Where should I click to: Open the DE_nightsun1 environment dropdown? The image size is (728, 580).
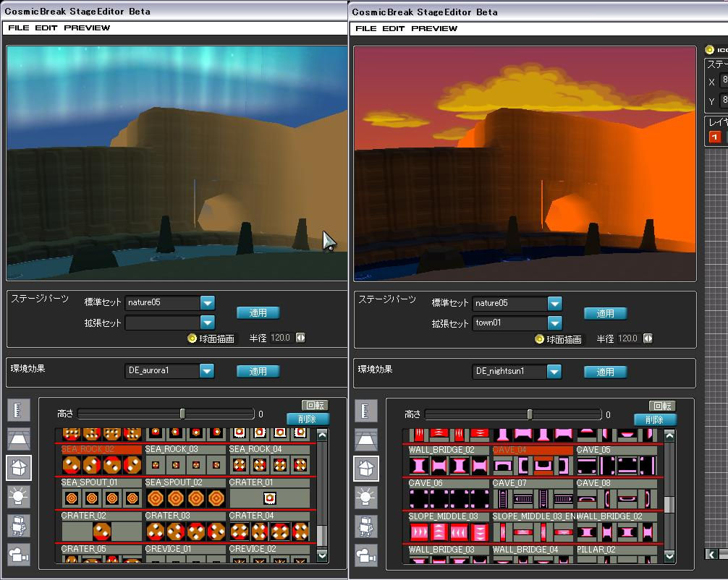[554, 372]
